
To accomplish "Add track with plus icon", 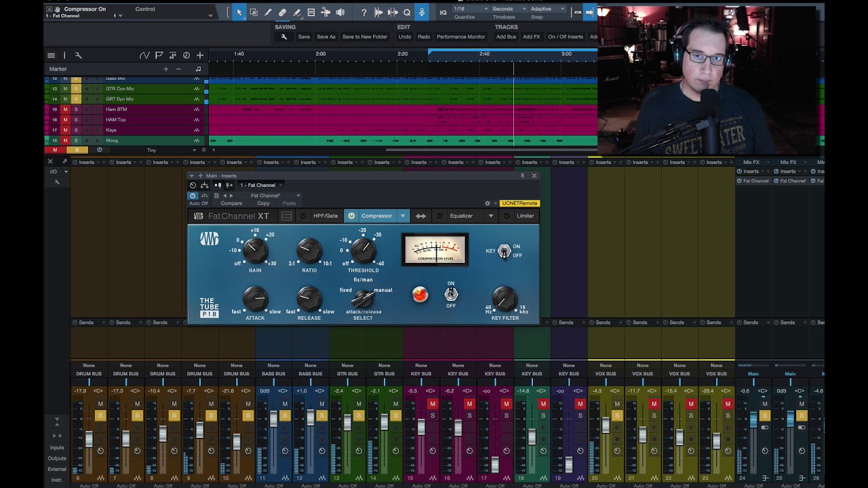I will [199, 55].
